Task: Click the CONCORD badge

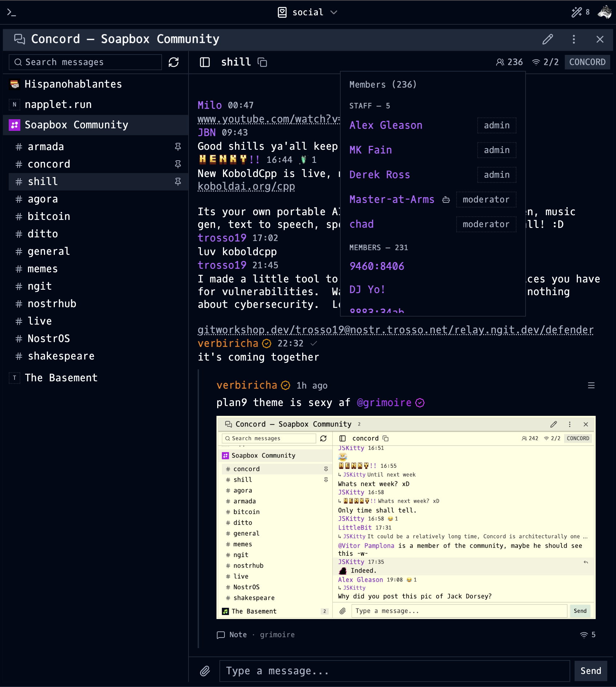Action: click(x=587, y=62)
